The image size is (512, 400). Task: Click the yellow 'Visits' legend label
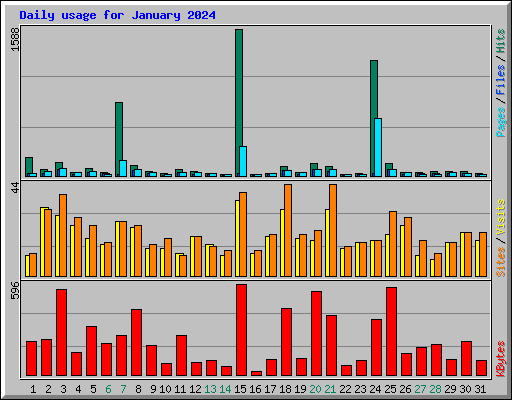(x=501, y=218)
